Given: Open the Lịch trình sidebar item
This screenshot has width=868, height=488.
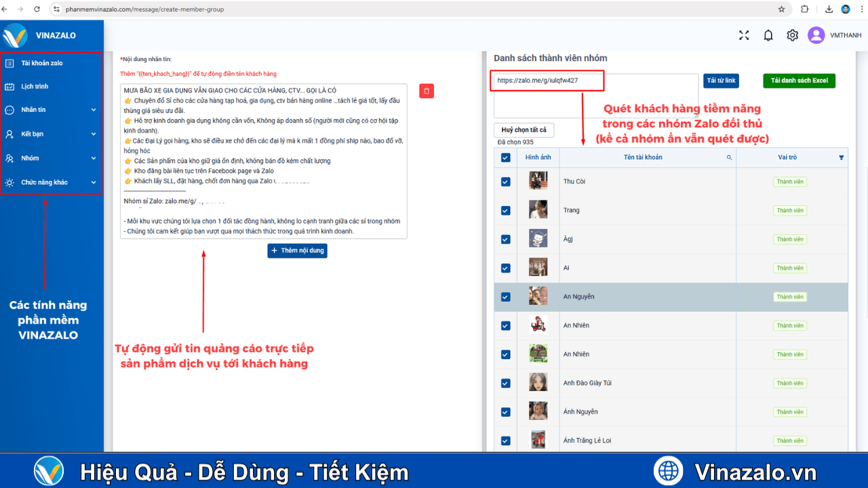Looking at the screenshot, I should [x=35, y=87].
